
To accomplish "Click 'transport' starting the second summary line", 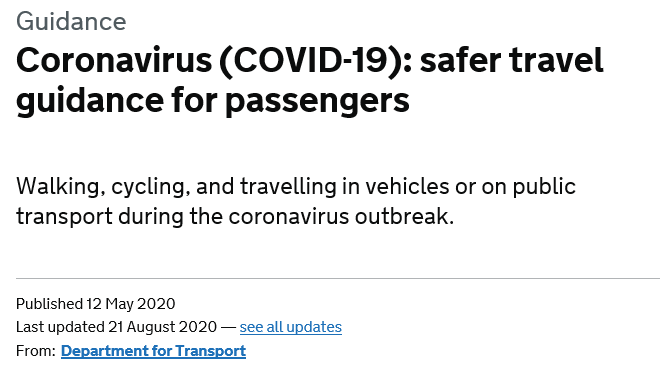I will (x=64, y=218).
